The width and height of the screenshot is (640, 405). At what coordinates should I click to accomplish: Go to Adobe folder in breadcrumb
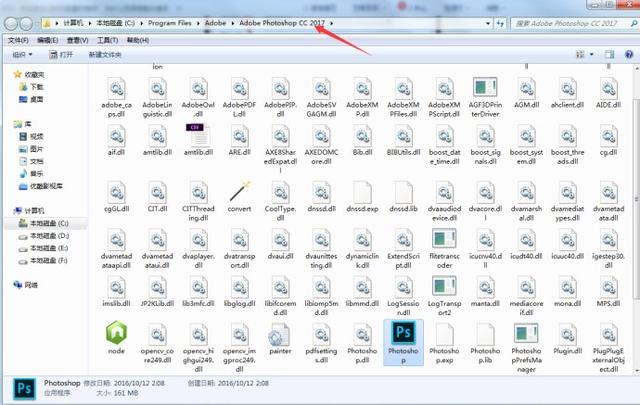(216, 23)
